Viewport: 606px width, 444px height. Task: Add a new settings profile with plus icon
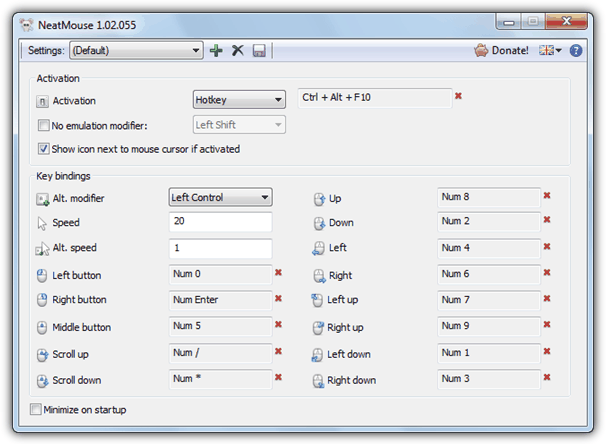(x=216, y=50)
